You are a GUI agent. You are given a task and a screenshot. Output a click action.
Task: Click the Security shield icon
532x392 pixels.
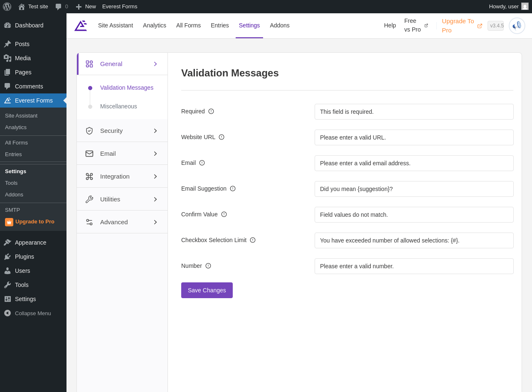89,131
